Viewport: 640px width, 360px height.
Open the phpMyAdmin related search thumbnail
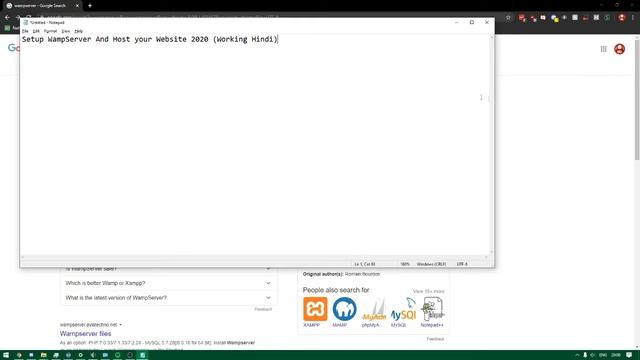[x=373, y=312]
